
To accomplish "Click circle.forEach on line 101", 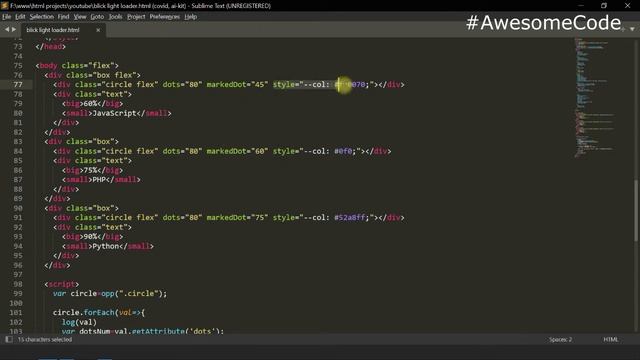I will click(x=84, y=313).
